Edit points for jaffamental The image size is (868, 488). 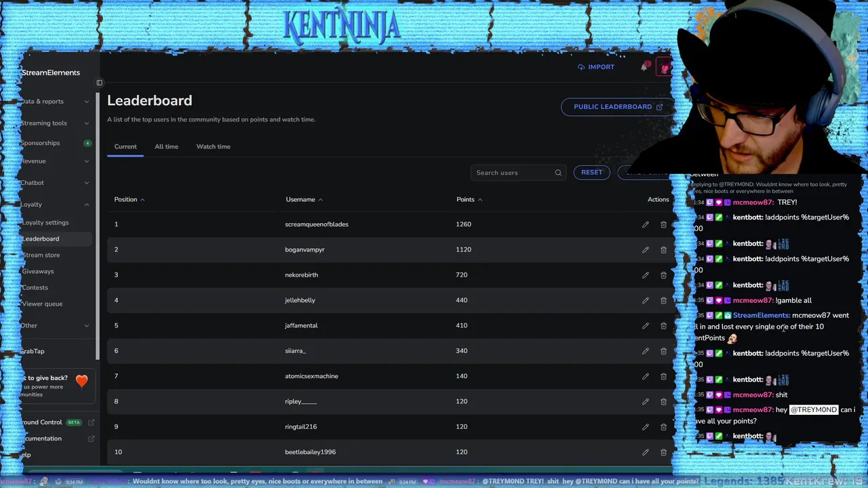[646, 325]
